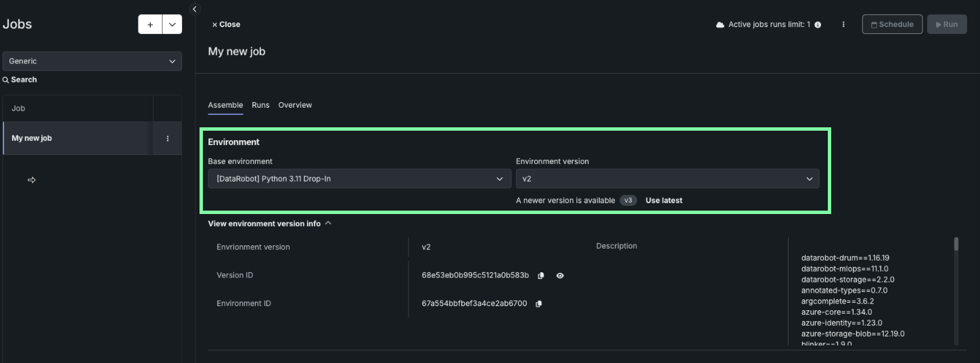Open the job actions kebab menu in header
980x363 pixels.
coord(843,24)
